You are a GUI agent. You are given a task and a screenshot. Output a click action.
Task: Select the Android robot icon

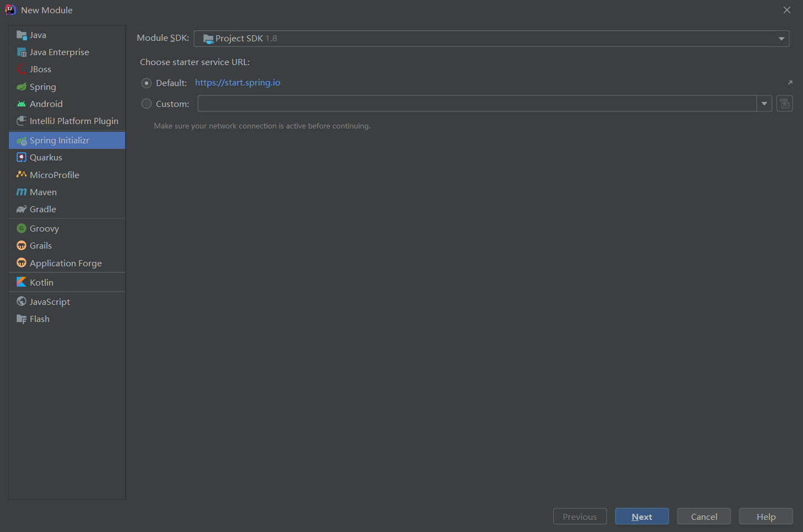pyautogui.click(x=21, y=104)
